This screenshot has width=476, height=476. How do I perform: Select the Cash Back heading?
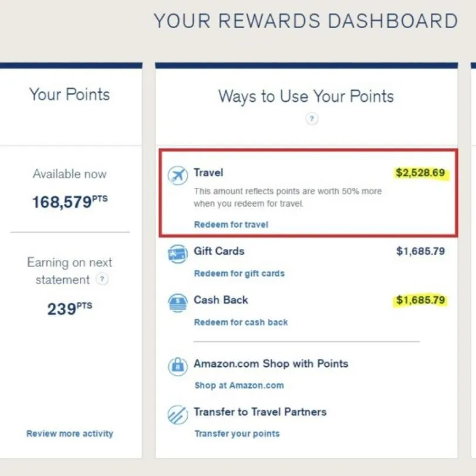tap(221, 300)
